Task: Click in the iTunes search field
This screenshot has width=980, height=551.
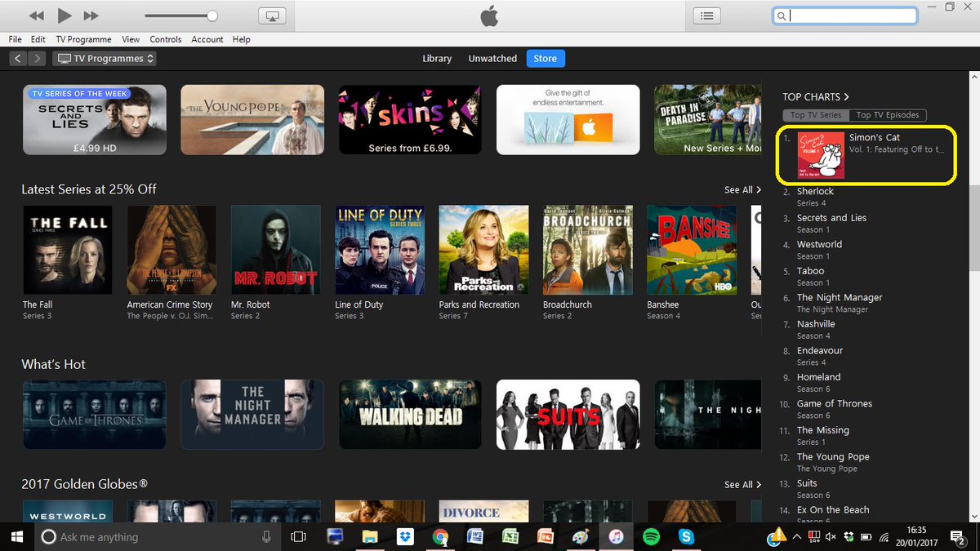Action: 845,16
